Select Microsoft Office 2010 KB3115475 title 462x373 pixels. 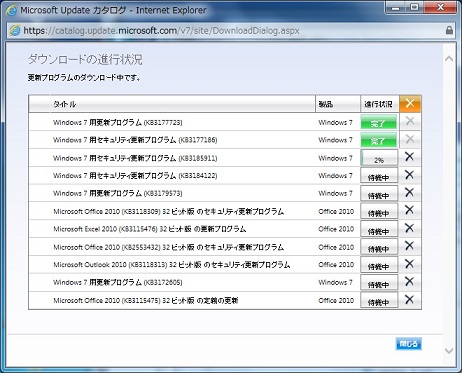click(x=146, y=300)
